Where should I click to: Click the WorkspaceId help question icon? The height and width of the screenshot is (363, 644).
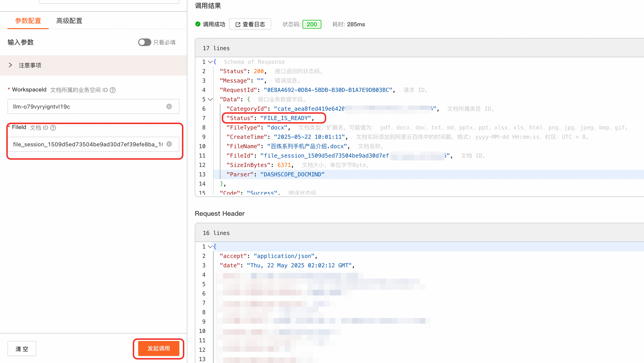coord(113,90)
